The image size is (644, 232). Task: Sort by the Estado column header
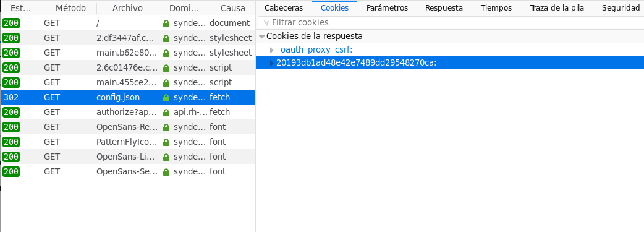click(x=22, y=8)
